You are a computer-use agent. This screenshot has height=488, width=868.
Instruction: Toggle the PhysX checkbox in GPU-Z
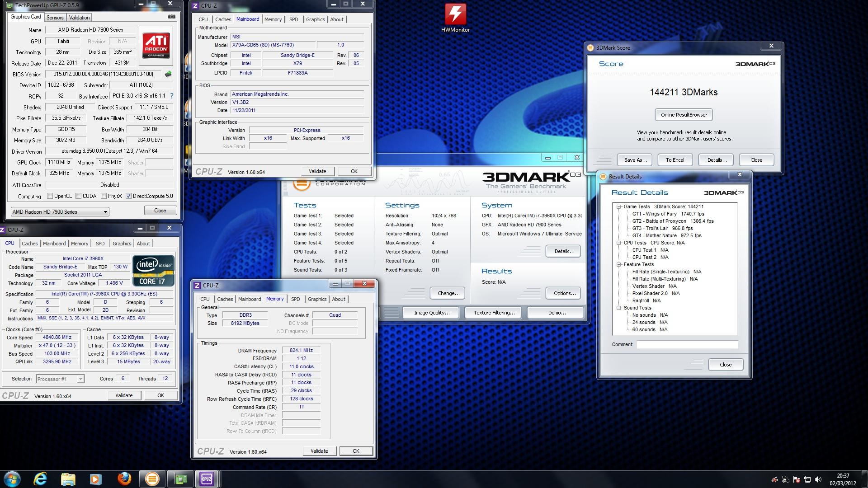pyautogui.click(x=104, y=196)
